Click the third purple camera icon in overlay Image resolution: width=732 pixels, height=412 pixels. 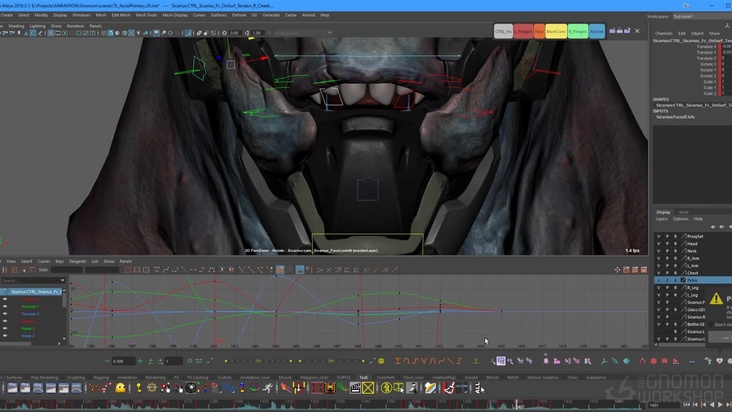pyautogui.click(x=627, y=31)
